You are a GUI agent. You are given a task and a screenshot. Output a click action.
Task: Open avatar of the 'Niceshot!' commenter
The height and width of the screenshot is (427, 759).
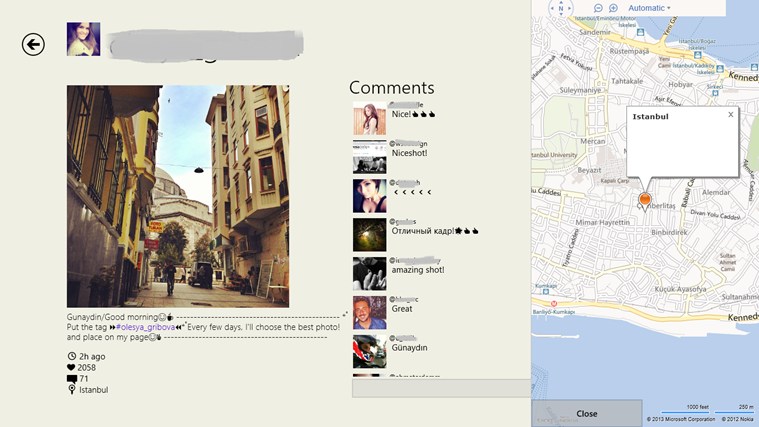tap(369, 157)
